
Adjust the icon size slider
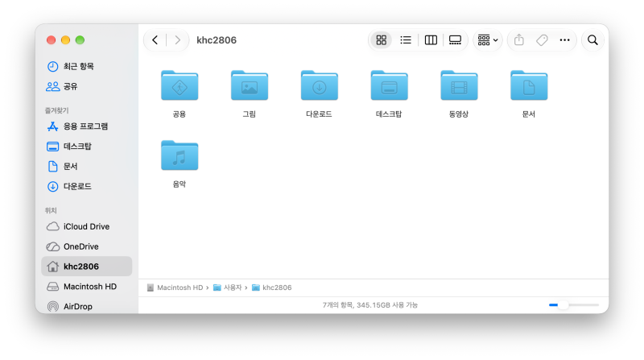click(573, 305)
